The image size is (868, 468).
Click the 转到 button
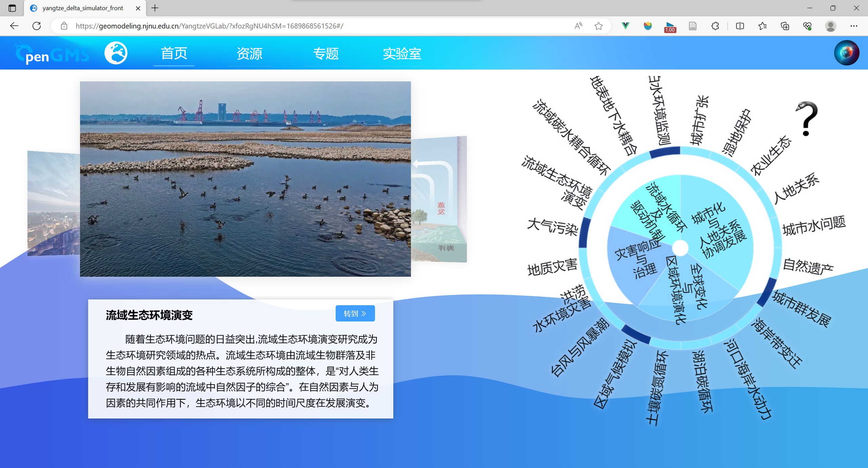[x=355, y=313]
